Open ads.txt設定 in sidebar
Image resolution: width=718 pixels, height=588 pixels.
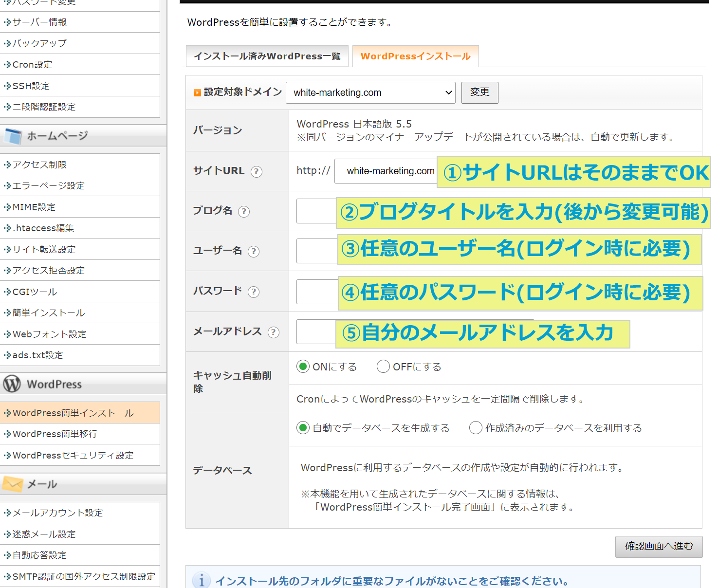80,355
